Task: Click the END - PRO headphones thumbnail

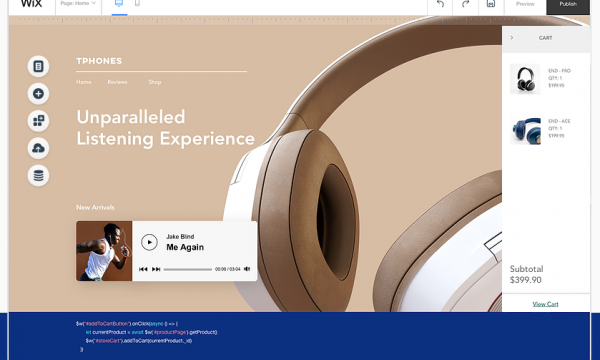Action: coord(525,79)
